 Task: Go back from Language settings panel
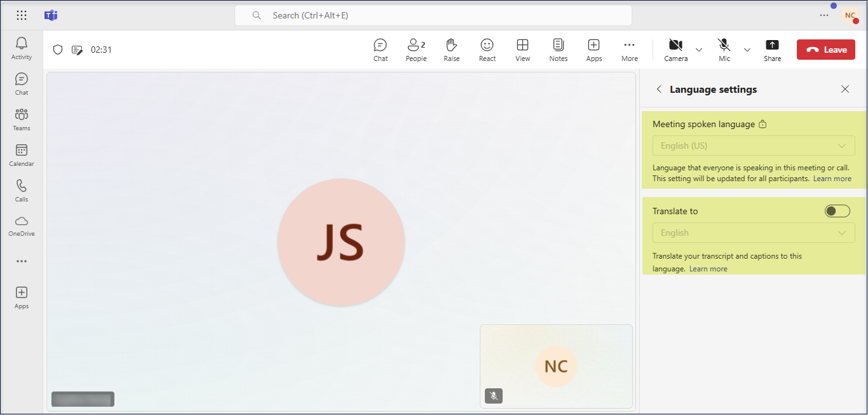659,90
